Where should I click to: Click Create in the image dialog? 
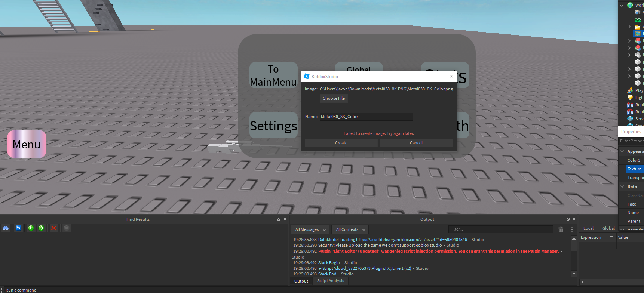tap(341, 143)
